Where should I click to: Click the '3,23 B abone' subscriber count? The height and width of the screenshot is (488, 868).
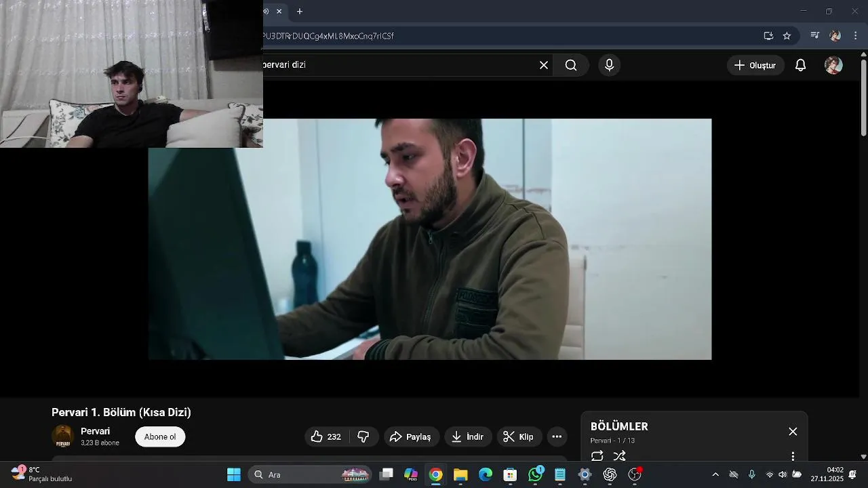(x=100, y=443)
